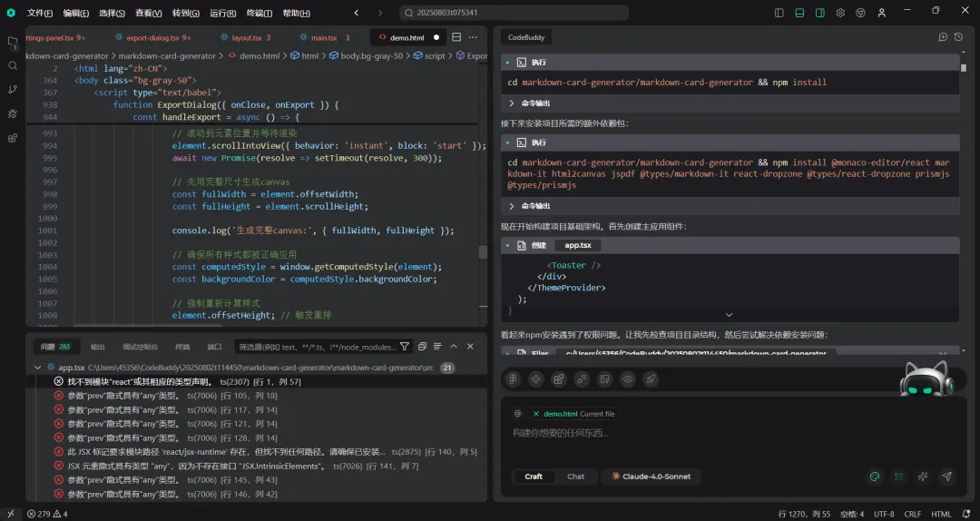Open the remote window status bar icon
980x521 pixels.
(11, 514)
